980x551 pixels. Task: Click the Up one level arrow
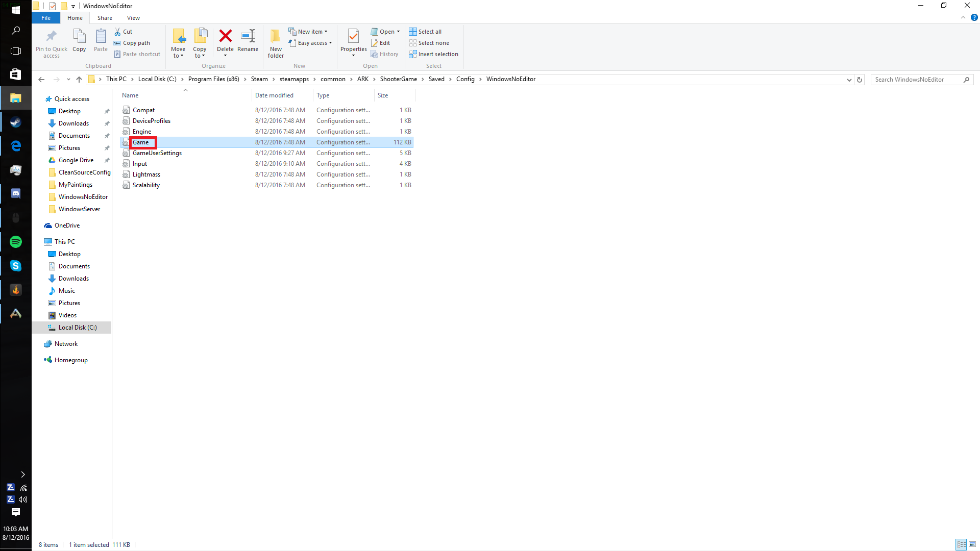(x=79, y=80)
